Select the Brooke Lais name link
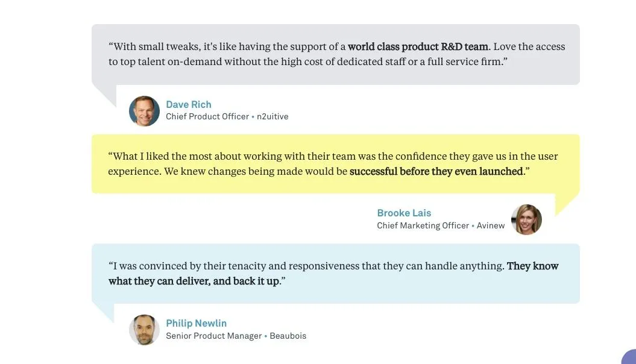This screenshot has width=636, height=364. pyautogui.click(x=404, y=213)
